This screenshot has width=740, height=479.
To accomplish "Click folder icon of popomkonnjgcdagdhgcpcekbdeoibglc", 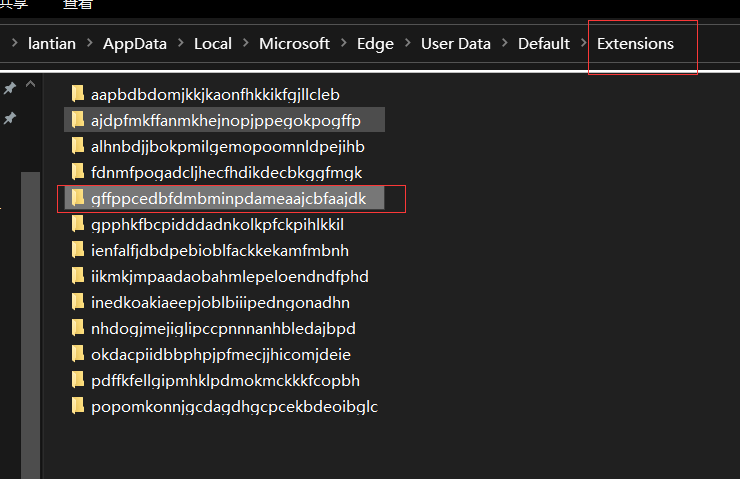I will 78,405.
